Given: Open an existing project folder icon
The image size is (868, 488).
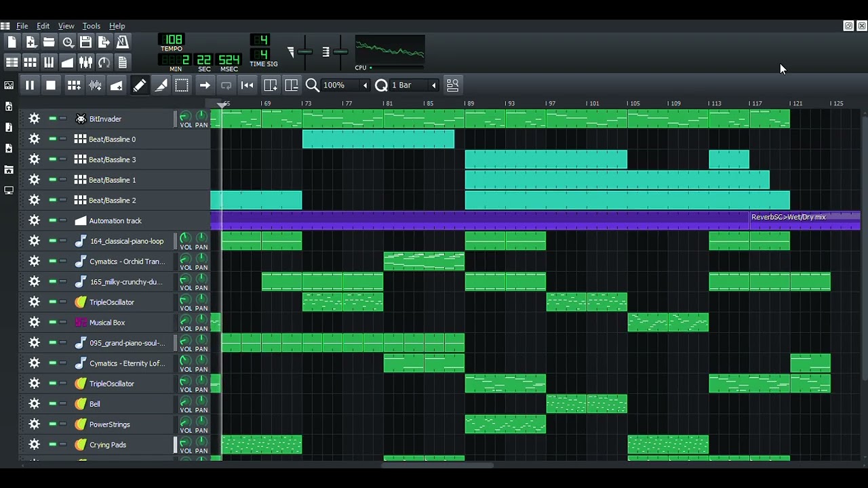Looking at the screenshot, I should click(x=49, y=42).
